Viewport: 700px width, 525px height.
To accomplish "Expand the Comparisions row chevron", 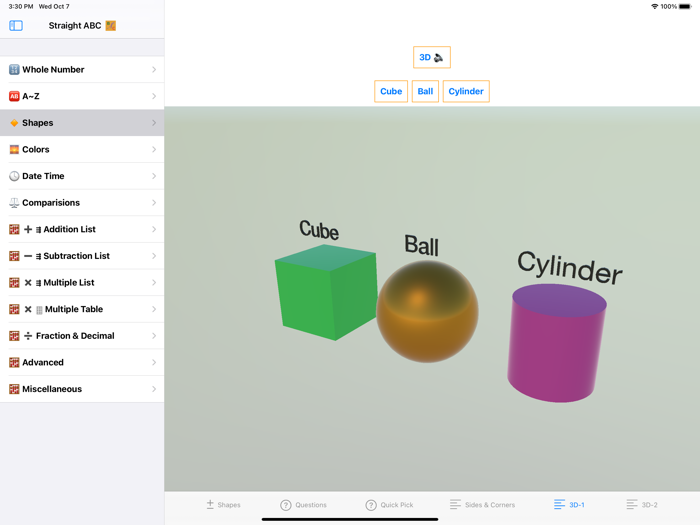I will coord(154,203).
